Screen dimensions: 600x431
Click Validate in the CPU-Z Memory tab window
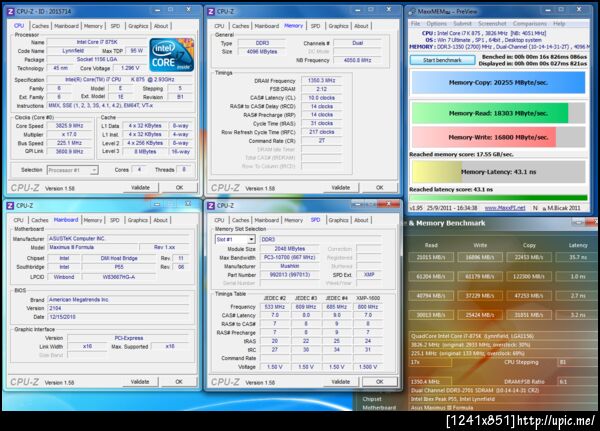pos(341,188)
